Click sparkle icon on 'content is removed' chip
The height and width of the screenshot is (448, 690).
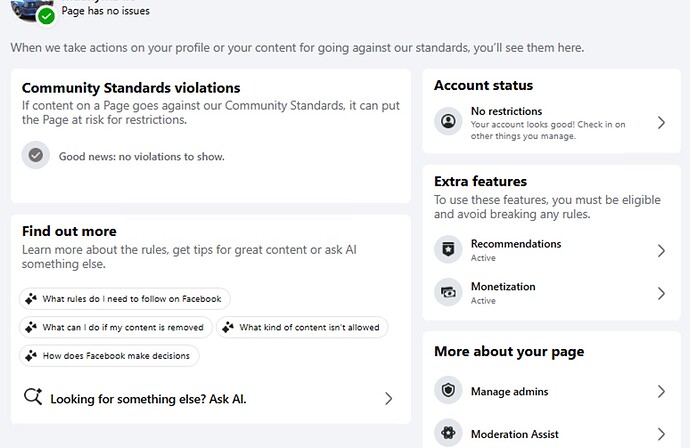pos(31,327)
